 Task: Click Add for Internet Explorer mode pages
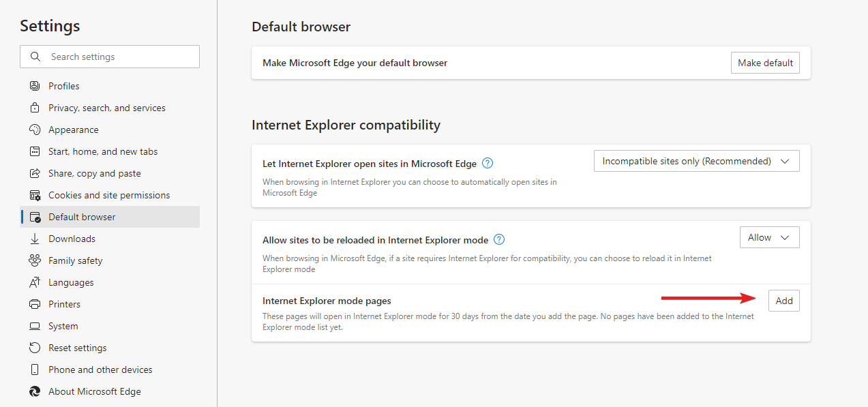coord(784,301)
